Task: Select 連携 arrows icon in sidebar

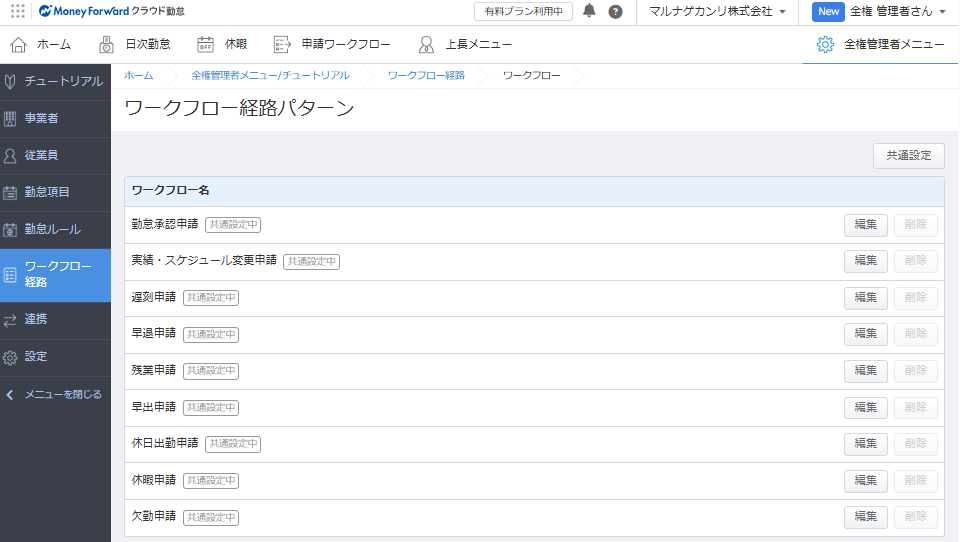Action: 11,320
